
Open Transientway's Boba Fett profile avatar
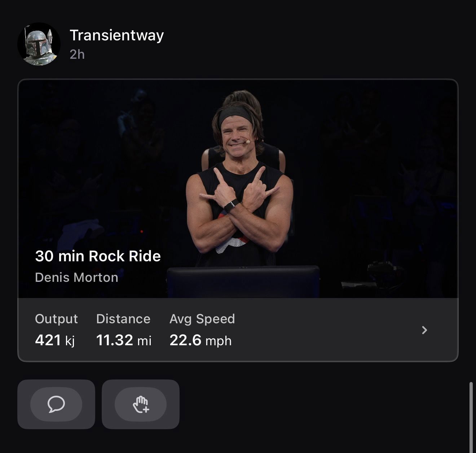coord(39,44)
